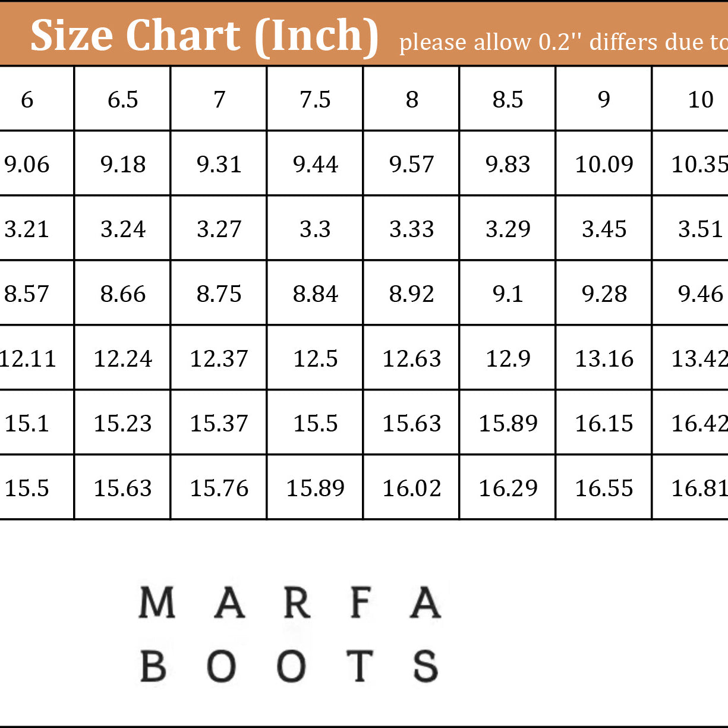This screenshot has height=728, width=728.
Task: Click the size 9 column header
Action: click(x=604, y=99)
